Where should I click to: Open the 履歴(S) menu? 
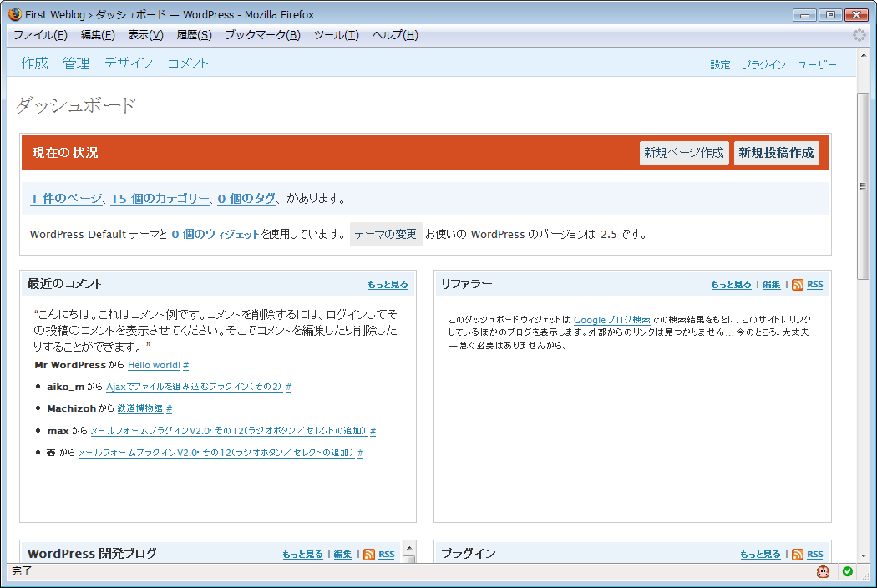194,35
